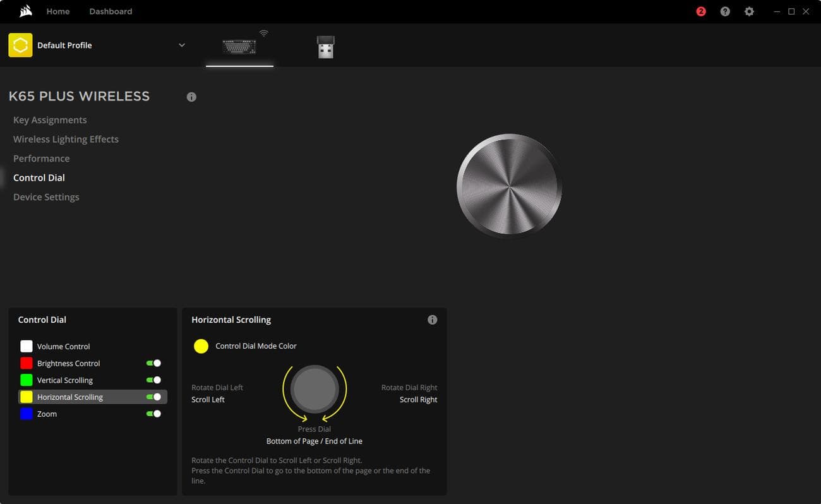The width and height of the screenshot is (821, 504).
Task: Click info icon beside K65 PLUS WIRELESS
Action: click(x=191, y=97)
